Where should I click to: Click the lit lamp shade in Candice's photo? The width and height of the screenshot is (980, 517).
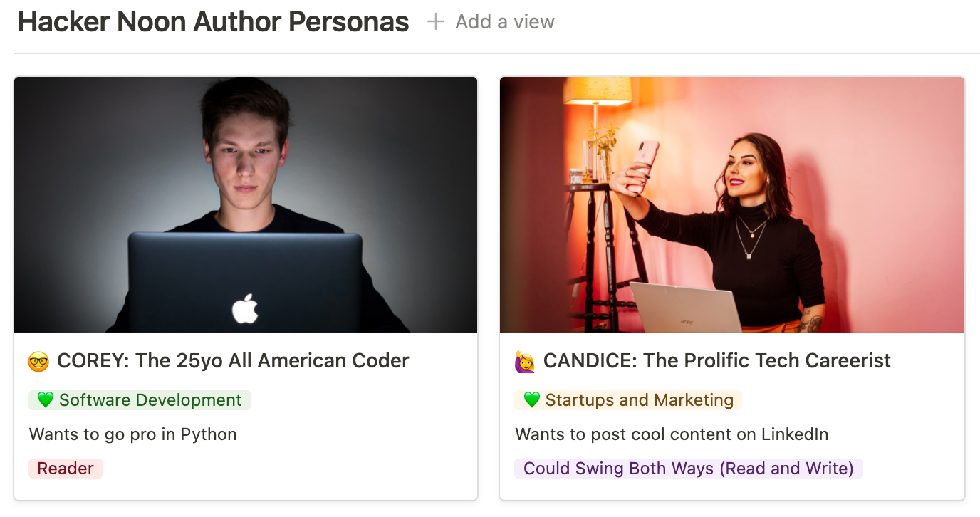[x=597, y=91]
